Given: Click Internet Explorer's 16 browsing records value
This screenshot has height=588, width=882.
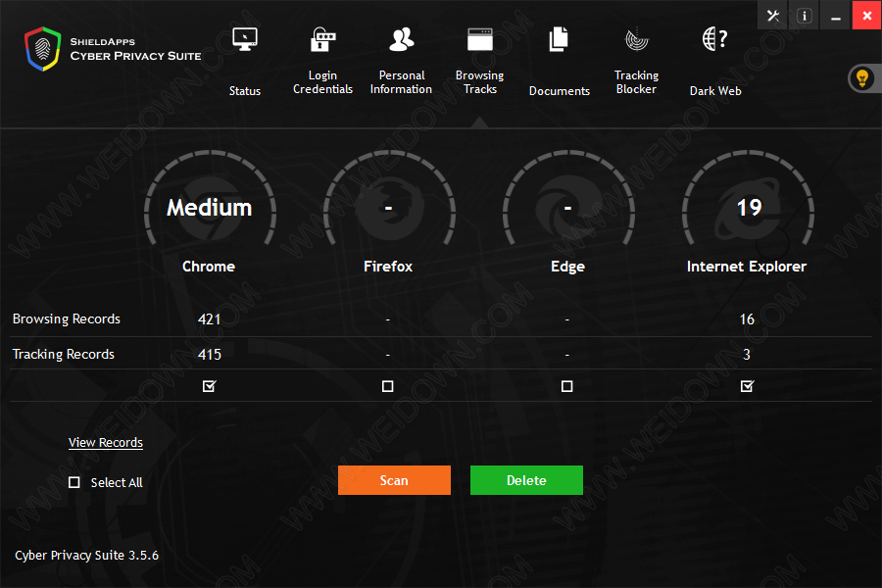Looking at the screenshot, I should 747,319.
